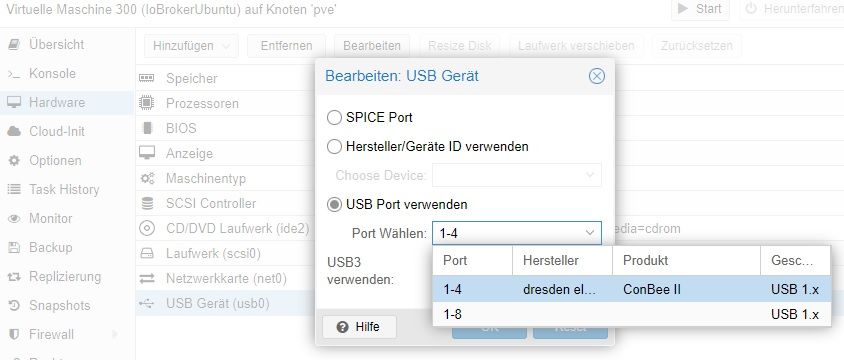Click the Monitor eye icon
844x360 pixels.
(x=14, y=219)
